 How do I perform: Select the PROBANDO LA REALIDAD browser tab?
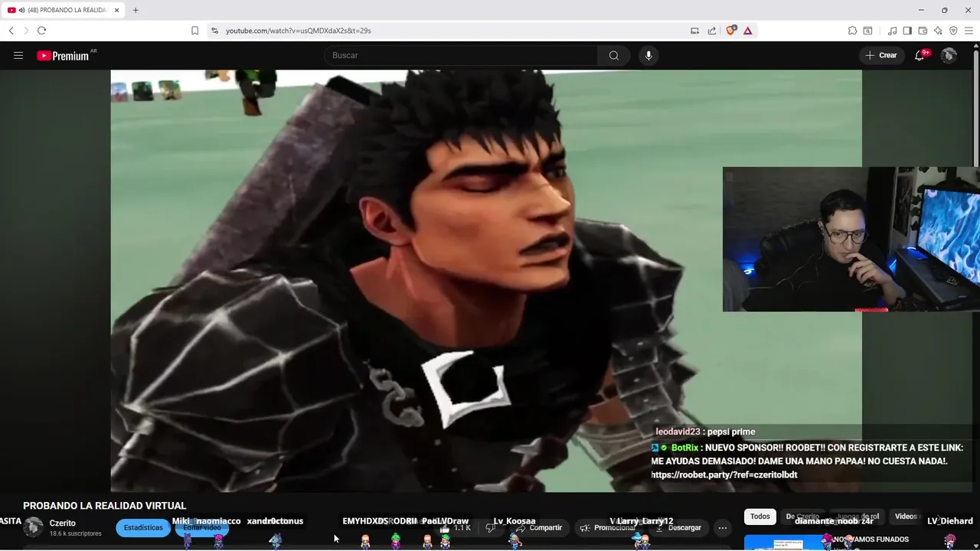(63, 10)
